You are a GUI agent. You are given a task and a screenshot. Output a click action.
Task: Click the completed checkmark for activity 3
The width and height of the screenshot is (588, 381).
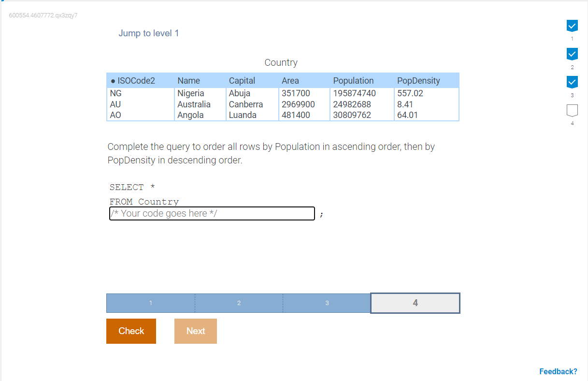coord(572,82)
